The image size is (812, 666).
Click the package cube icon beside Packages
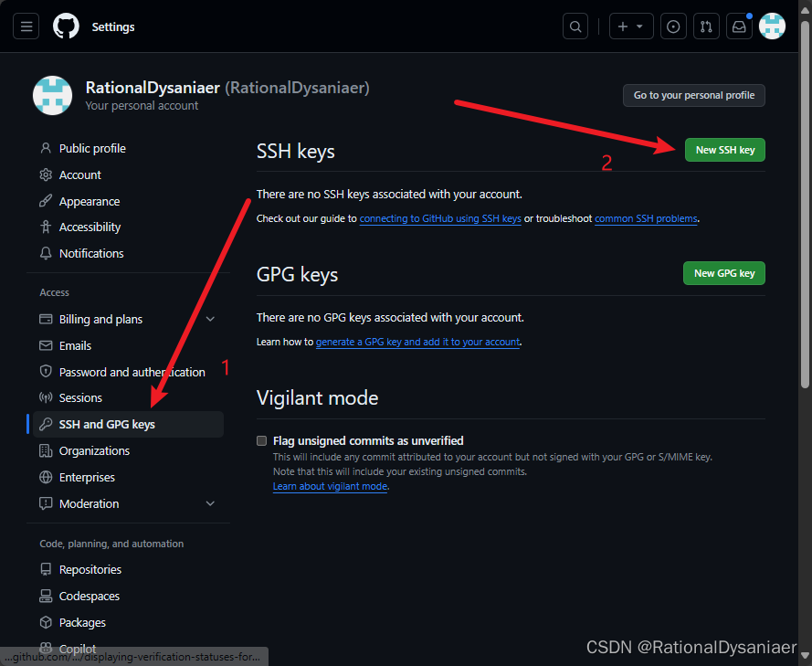click(46, 622)
